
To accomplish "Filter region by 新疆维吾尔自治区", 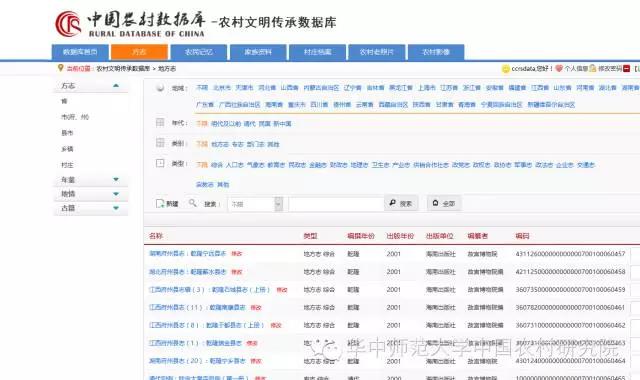I will point(551,105).
